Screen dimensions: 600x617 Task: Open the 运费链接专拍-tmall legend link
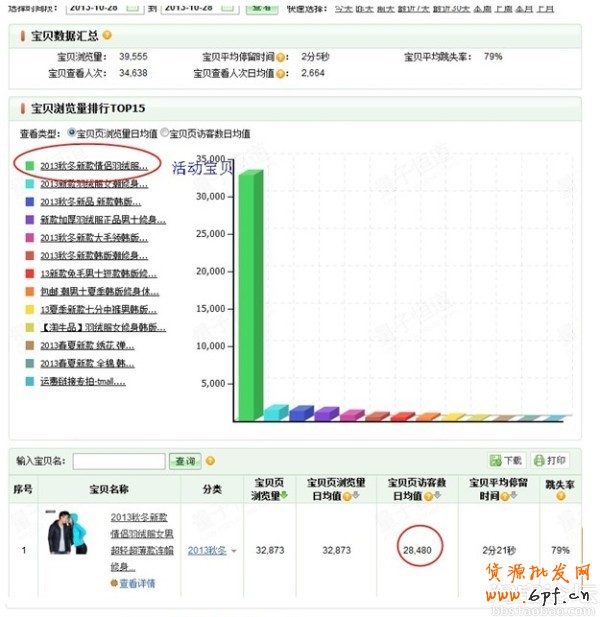click(x=87, y=381)
